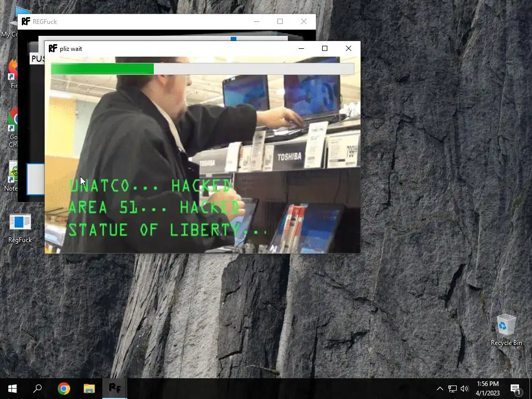
Task: Click the AREA 51... HACKED text line
Action: (154, 207)
